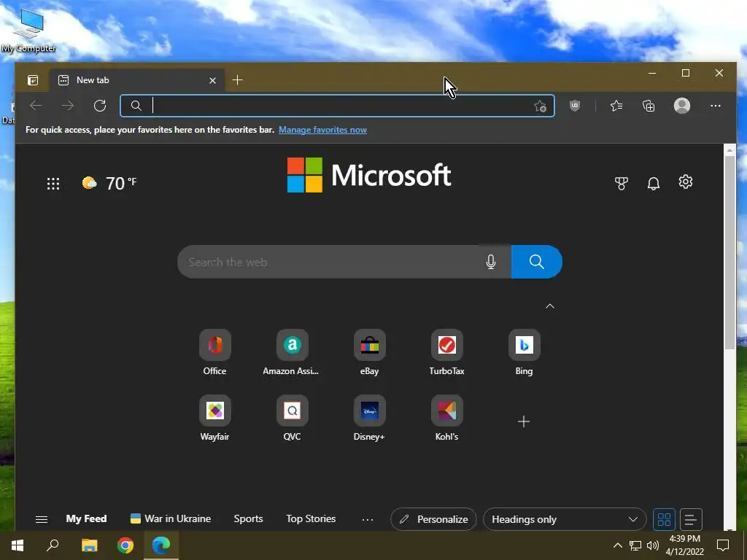Open the uBlock shield extension icon
This screenshot has height=560, width=747.
[x=575, y=106]
